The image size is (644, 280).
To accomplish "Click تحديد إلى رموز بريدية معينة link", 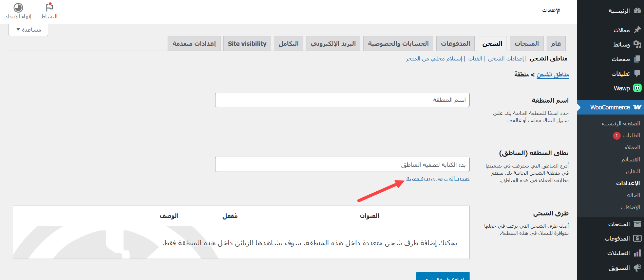I will pos(438,178).
